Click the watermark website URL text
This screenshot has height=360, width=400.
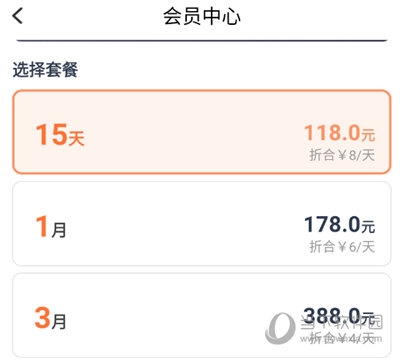pyautogui.click(x=341, y=338)
